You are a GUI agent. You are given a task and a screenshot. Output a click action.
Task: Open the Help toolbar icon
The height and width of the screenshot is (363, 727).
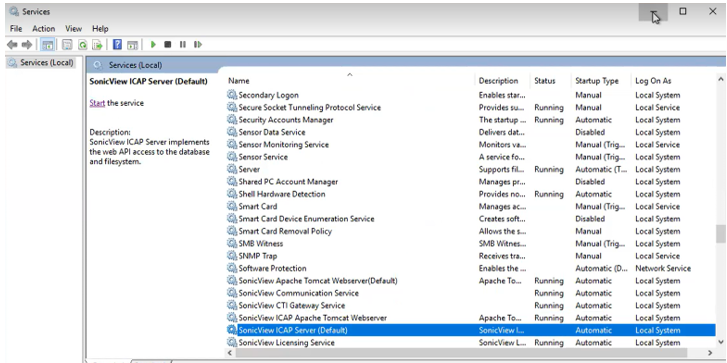pyautogui.click(x=118, y=45)
